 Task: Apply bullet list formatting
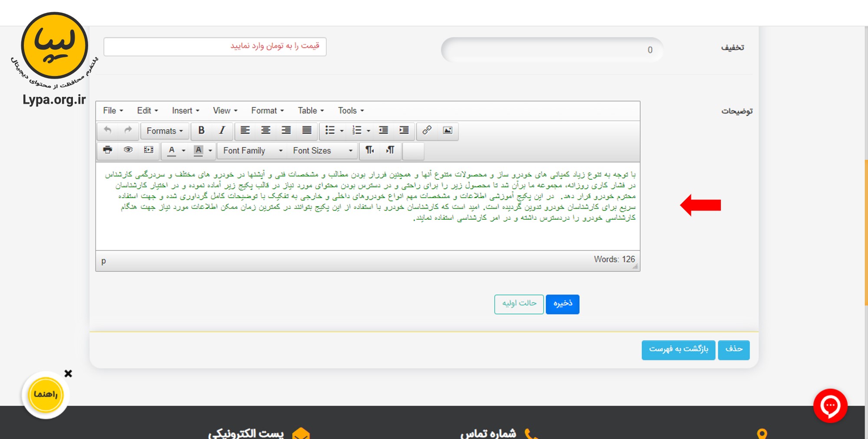(x=330, y=130)
